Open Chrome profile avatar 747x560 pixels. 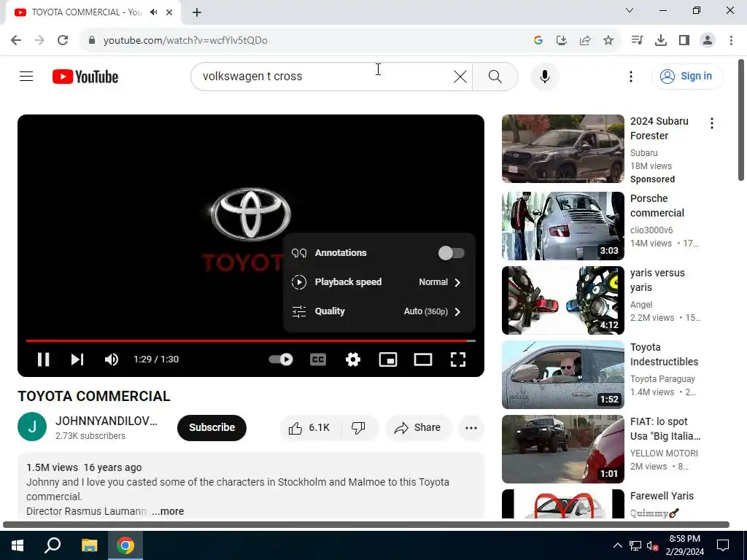tap(708, 40)
